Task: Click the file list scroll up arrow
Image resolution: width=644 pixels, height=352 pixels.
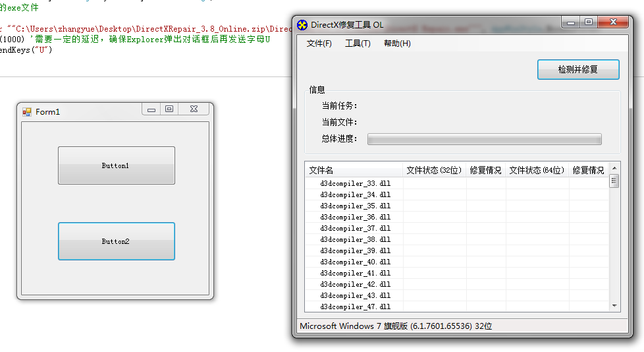Action: pyautogui.click(x=614, y=168)
